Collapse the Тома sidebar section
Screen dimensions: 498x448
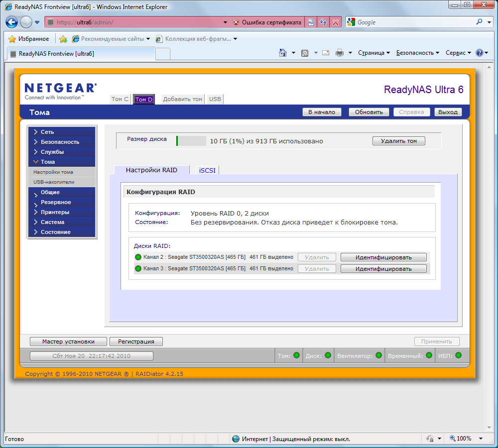click(x=62, y=162)
